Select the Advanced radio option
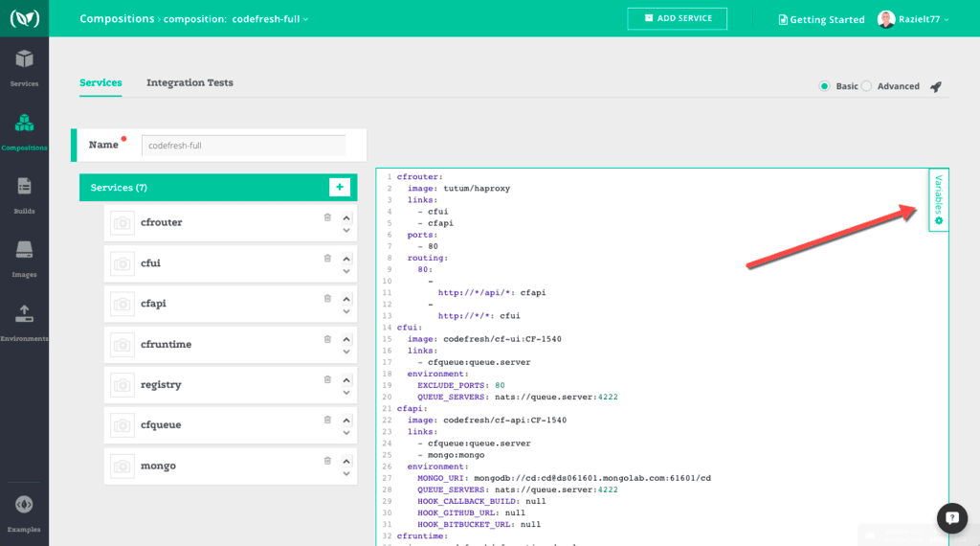980x546 pixels. 866,86
